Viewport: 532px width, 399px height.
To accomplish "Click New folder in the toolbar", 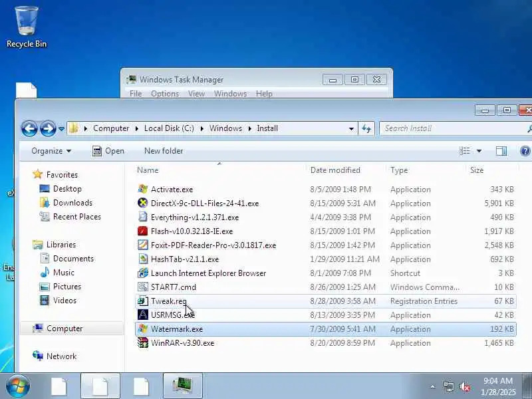I will 164,151.
